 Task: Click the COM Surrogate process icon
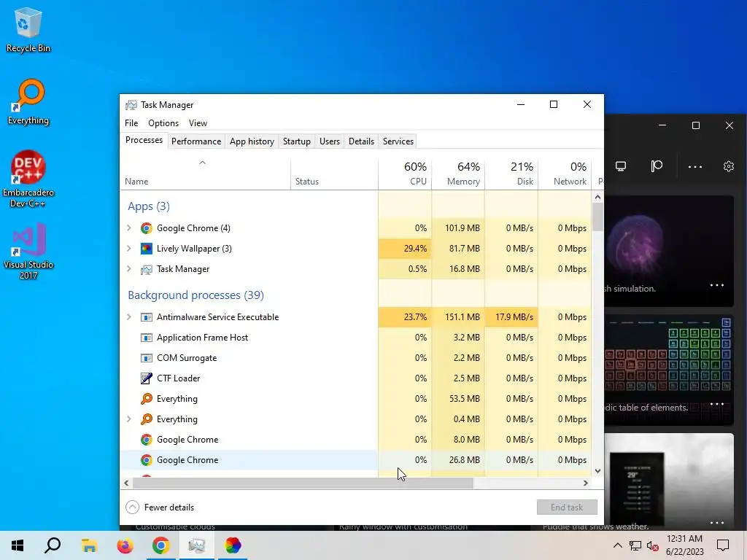146,358
